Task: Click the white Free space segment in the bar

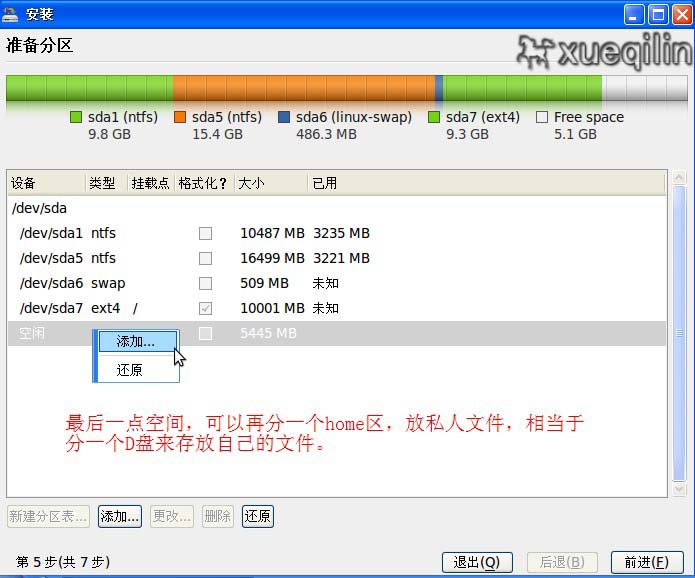Action: 645,88
